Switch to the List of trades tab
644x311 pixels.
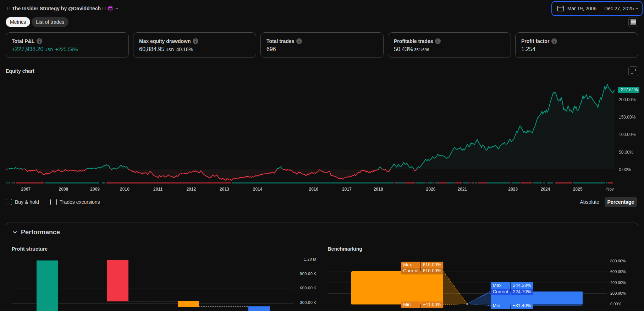[x=50, y=22]
